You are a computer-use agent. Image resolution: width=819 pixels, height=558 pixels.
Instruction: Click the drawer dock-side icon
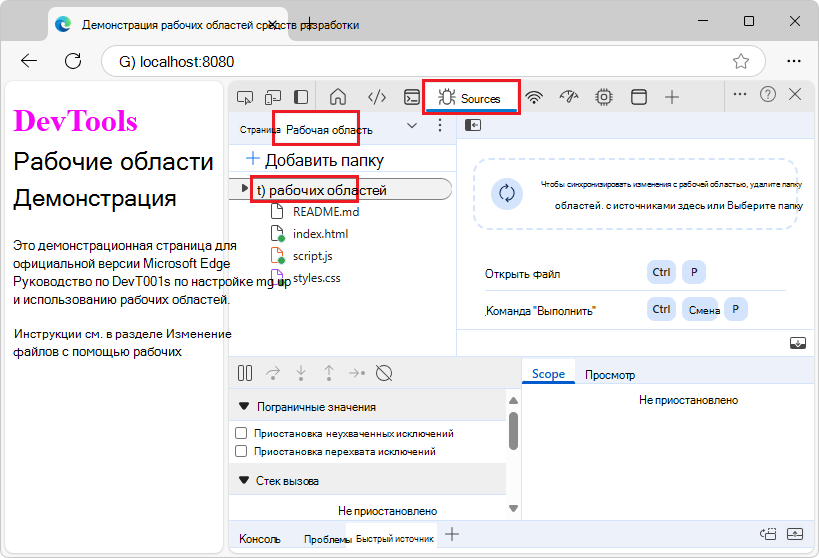[768, 534]
